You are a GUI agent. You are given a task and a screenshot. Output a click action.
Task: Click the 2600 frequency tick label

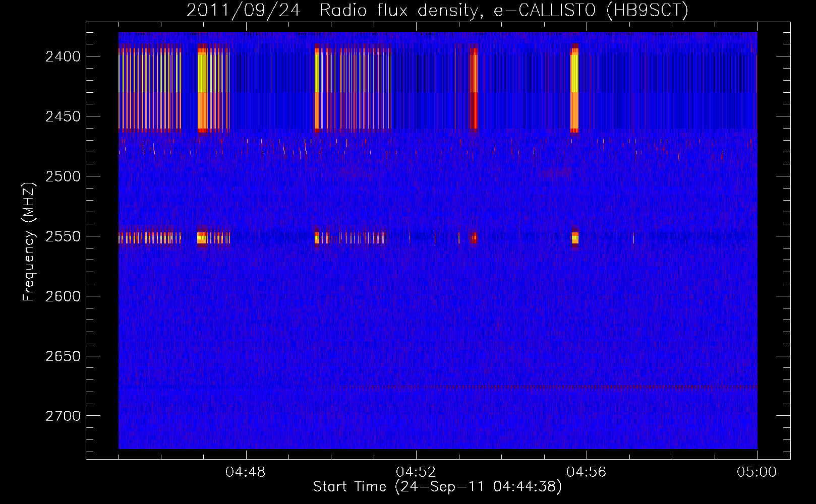(x=63, y=296)
